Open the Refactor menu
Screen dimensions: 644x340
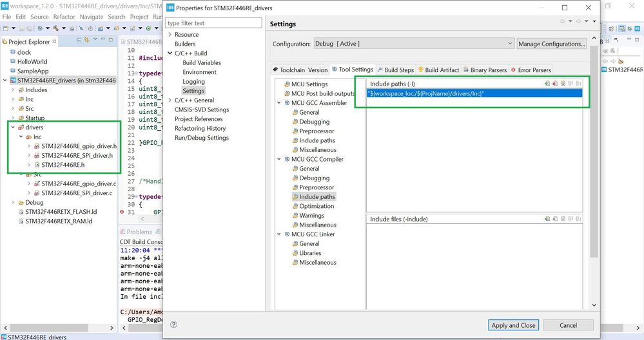(64, 17)
